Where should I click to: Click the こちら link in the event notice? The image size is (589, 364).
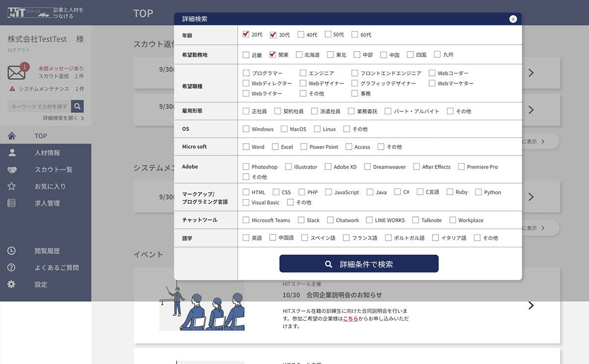click(x=350, y=318)
